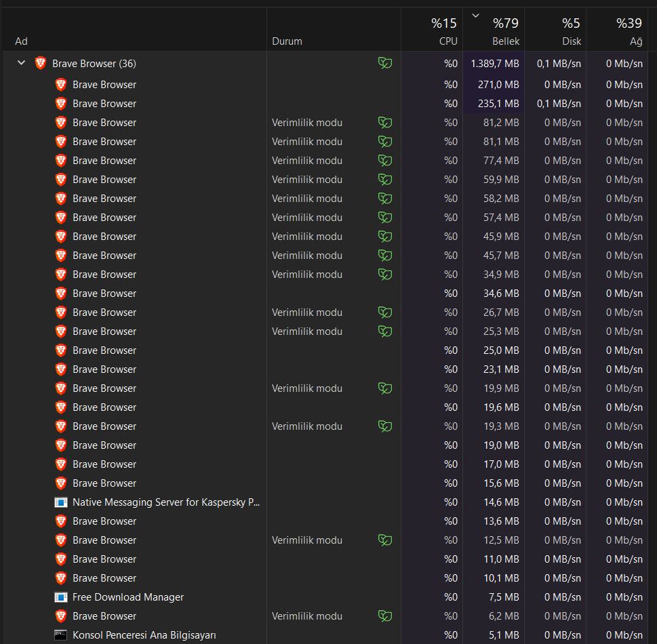Click the Brave icon in the 77,4 MB row

click(x=61, y=161)
